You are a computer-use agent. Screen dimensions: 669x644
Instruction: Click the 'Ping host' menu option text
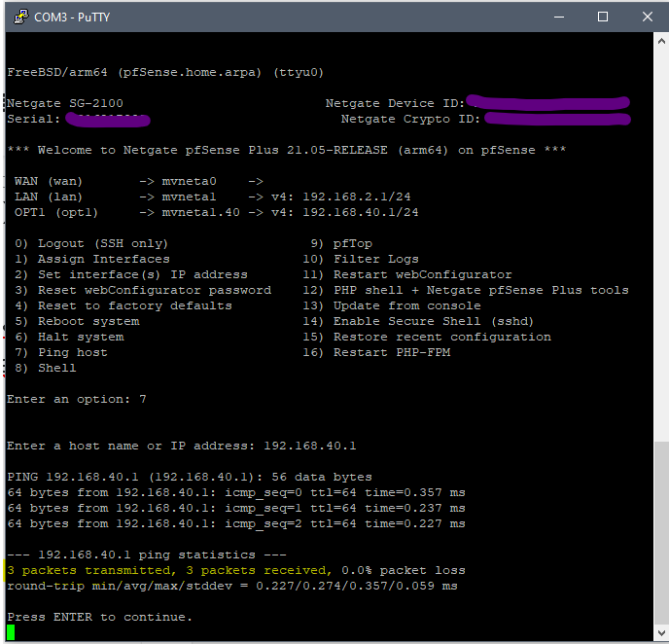click(x=72, y=352)
